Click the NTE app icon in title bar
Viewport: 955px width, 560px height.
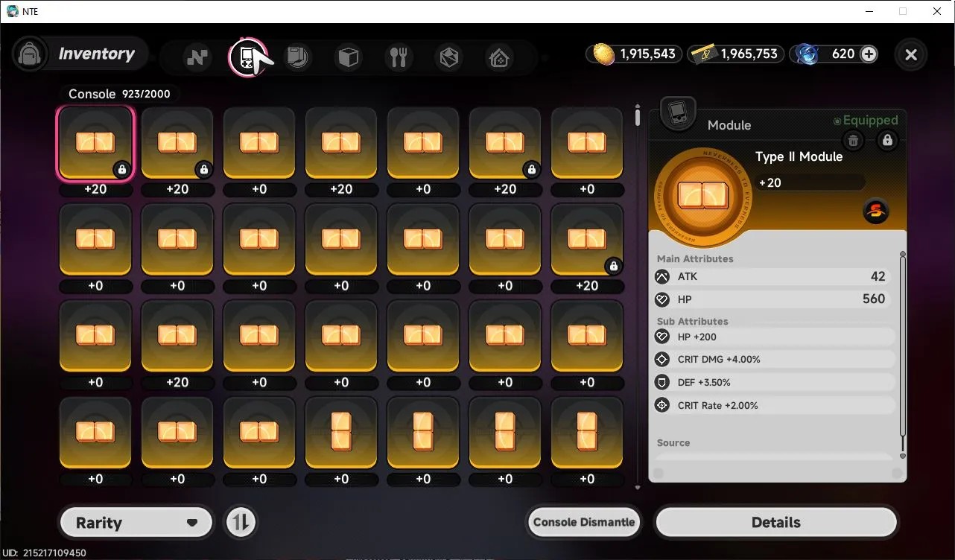(13, 11)
